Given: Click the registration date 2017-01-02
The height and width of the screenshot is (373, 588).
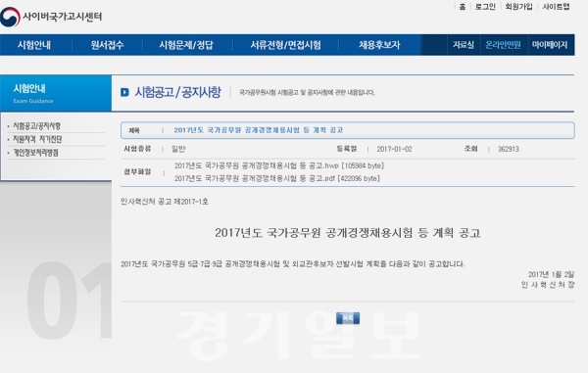Looking at the screenshot, I should 395,149.
